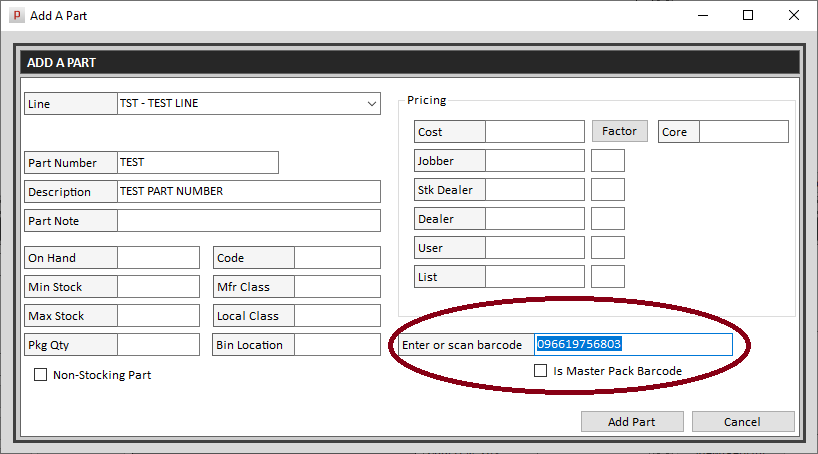Click the User price field
818x454 pixels.
click(535, 247)
